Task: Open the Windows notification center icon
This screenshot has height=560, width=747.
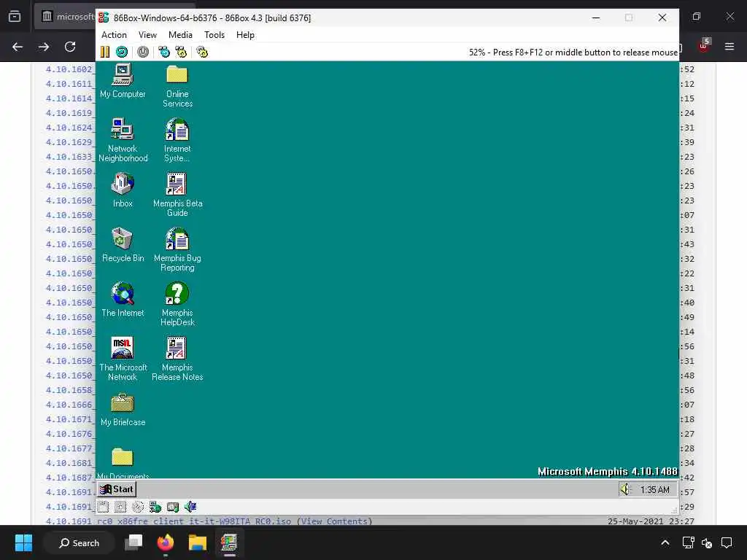Action: [x=727, y=542]
